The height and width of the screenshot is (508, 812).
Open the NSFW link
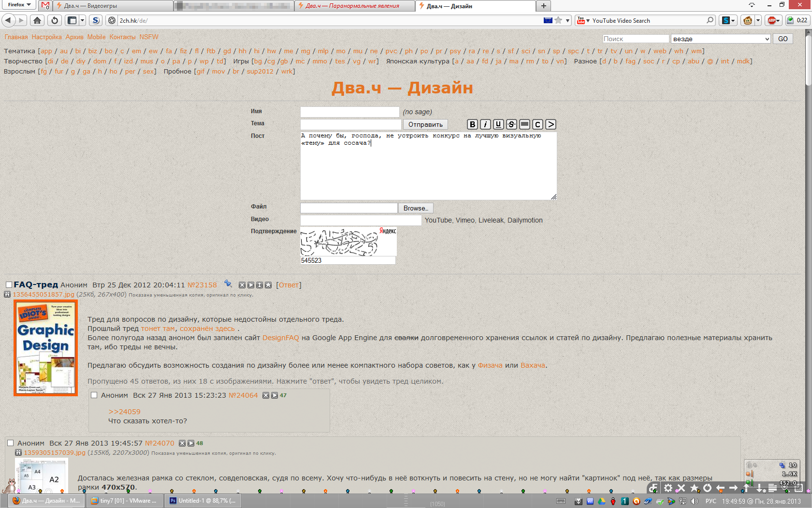[x=149, y=37]
